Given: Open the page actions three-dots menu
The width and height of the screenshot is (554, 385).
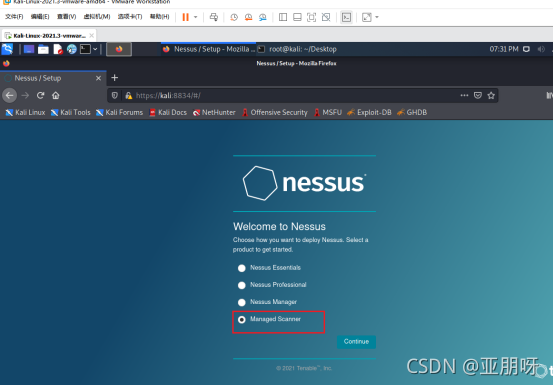Looking at the screenshot, I should coord(464,95).
